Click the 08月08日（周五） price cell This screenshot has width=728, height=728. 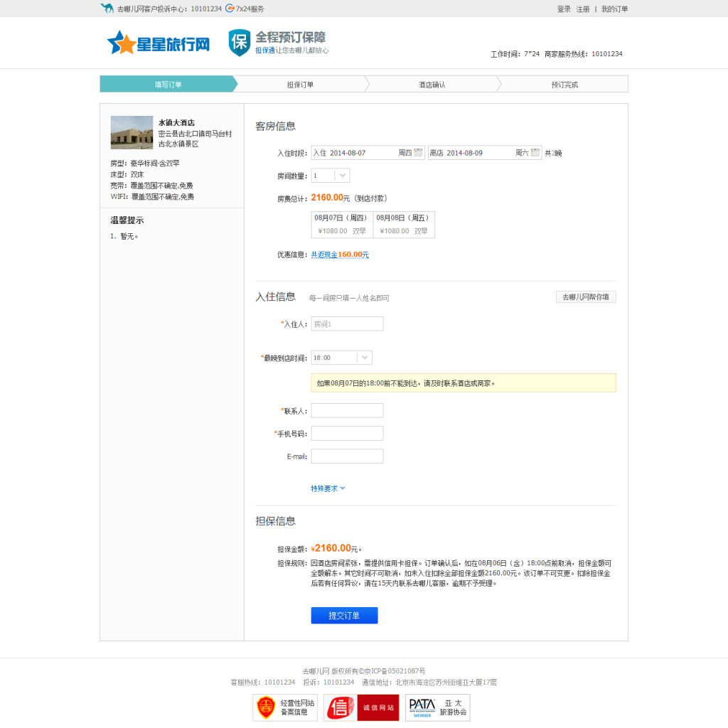pyautogui.click(x=404, y=224)
